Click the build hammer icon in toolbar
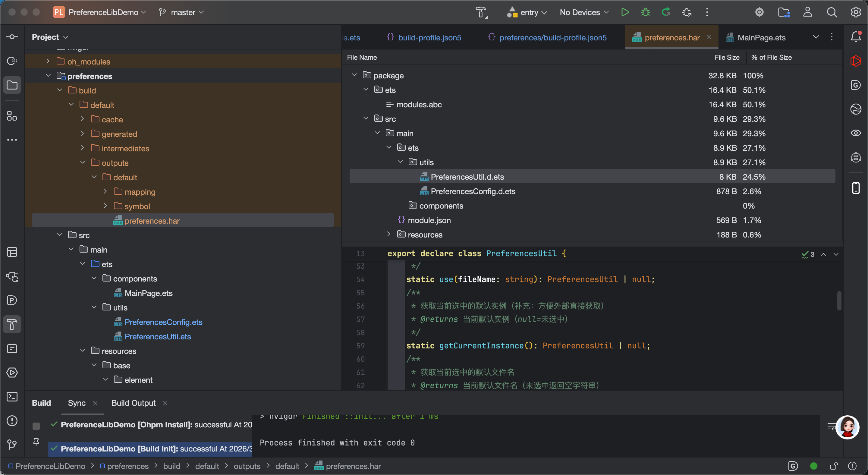The width and height of the screenshot is (868, 475). point(482,12)
